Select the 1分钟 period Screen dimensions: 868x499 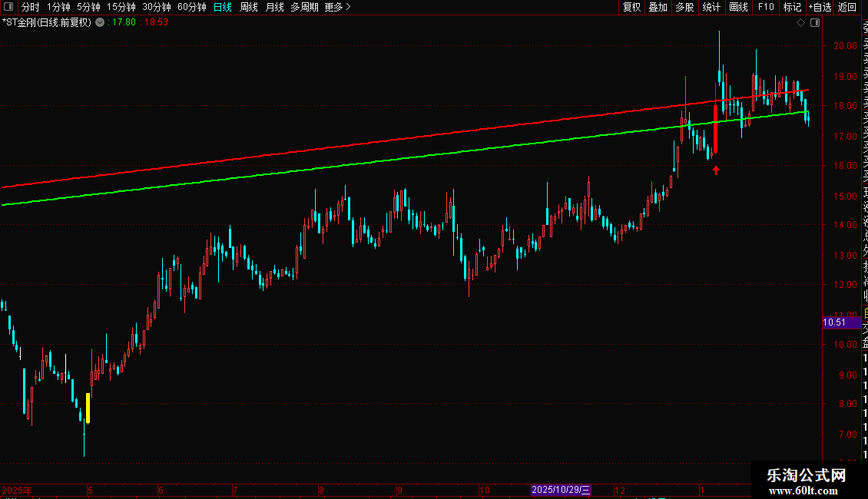pos(58,7)
